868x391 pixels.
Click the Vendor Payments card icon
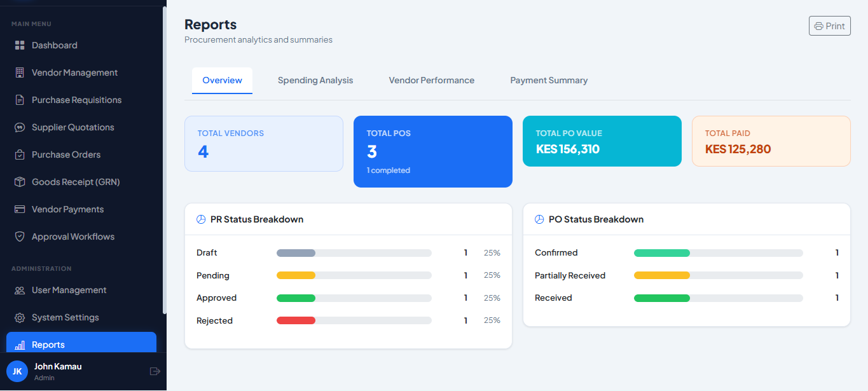pyautogui.click(x=19, y=210)
